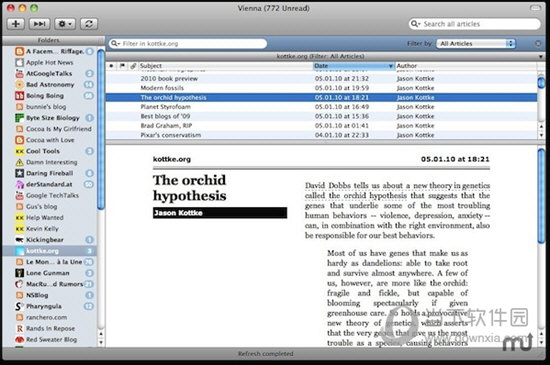
Task: Click the Filter in kottke.org field
Action: click(x=188, y=43)
